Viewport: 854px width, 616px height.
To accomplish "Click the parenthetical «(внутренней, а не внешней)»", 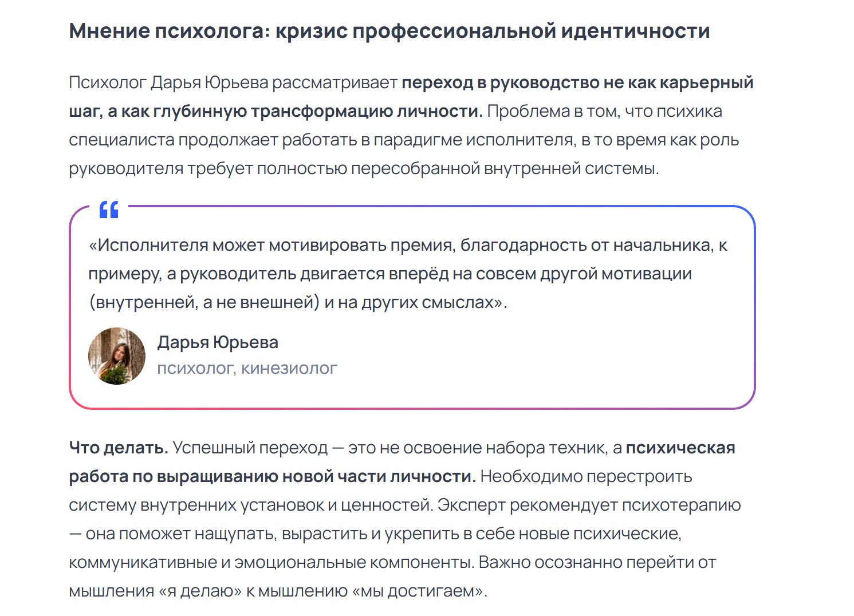I will pyautogui.click(x=204, y=302).
